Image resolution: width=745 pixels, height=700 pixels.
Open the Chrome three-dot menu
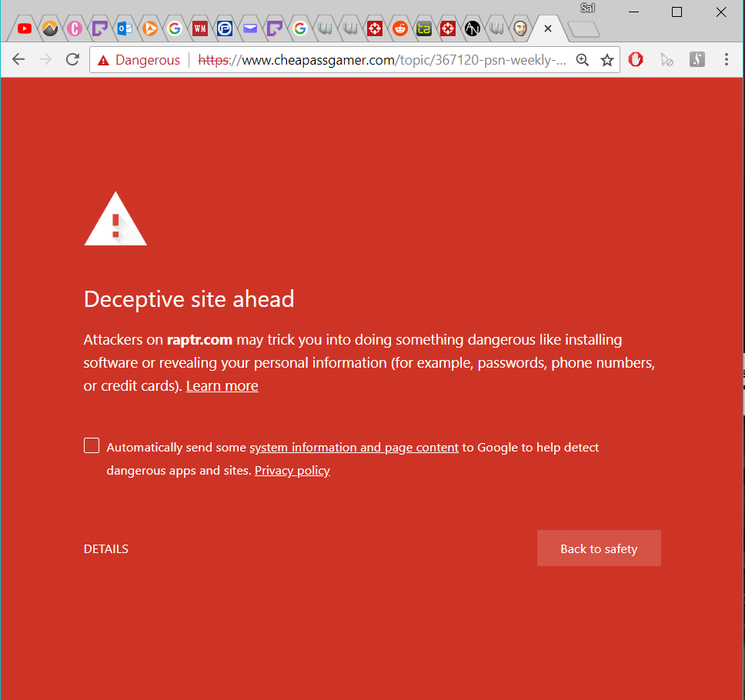click(x=727, y=60)
